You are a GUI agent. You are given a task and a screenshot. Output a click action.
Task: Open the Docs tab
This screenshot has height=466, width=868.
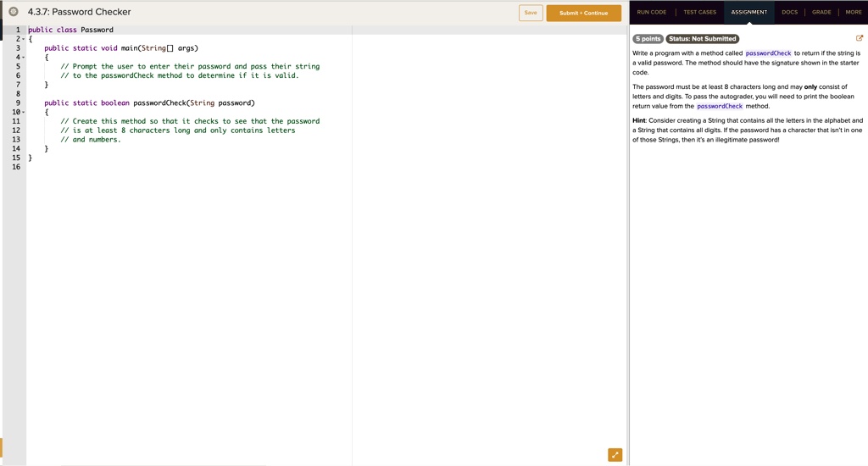pyautogui.click(x=789, y=13)
